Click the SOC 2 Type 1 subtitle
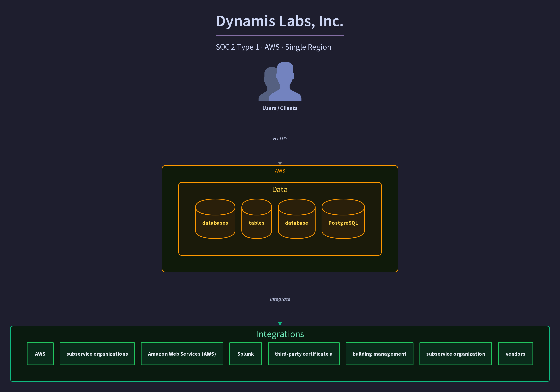The height and width of the screenshot is (392, 560). point(273,47)
